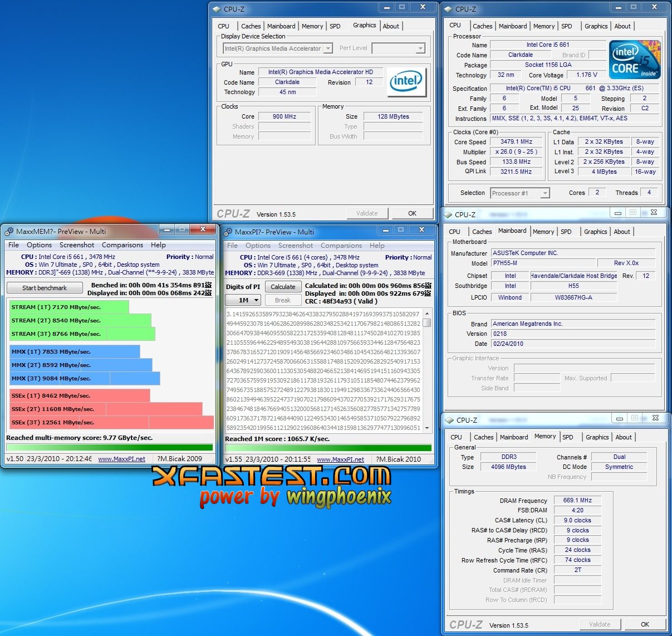Click the SSEx (3T) 12561 MByte/sec result bar

point(111,422)
